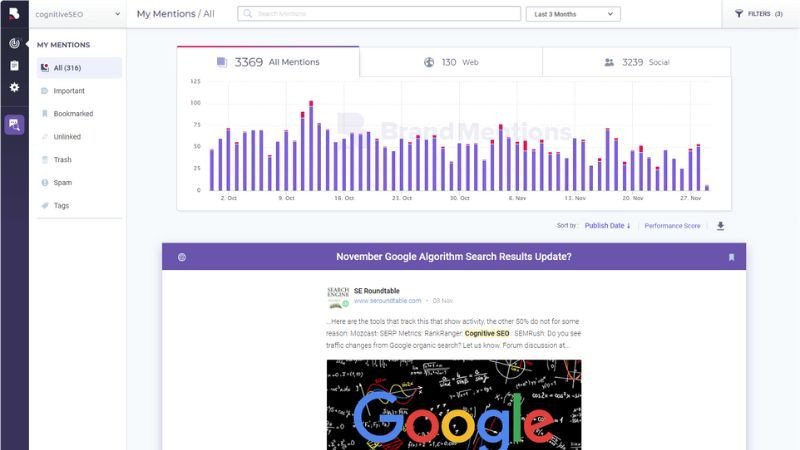The image size is (800, 450).
Task: Focus the Search Mentions input field
Action: click(x=379, y=14)
